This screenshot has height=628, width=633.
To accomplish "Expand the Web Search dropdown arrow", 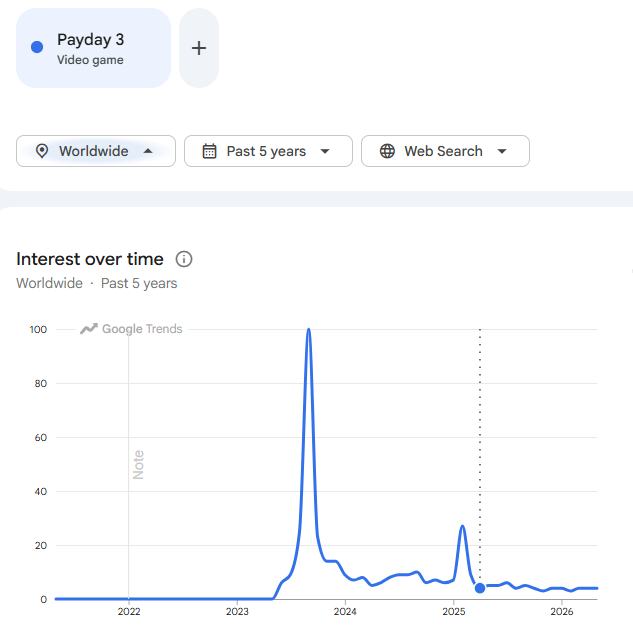I will (x=502, y=151).
